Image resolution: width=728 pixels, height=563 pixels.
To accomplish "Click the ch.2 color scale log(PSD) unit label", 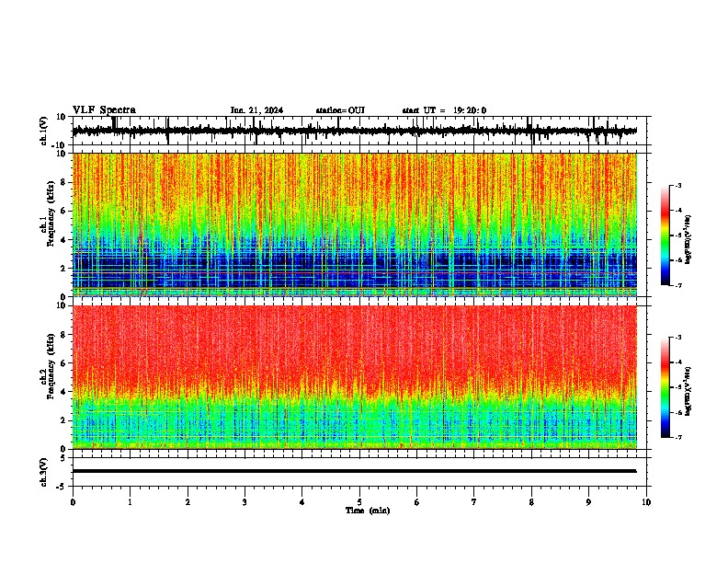I will click(688, 391).
